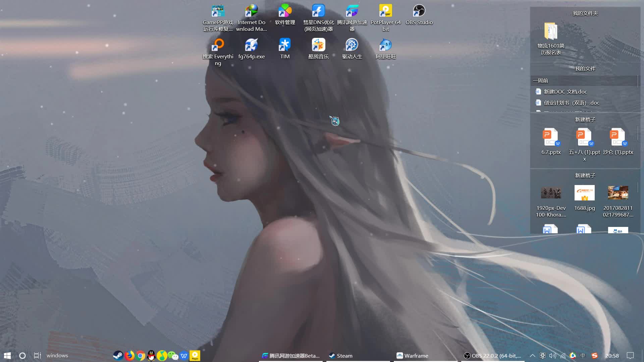Launch 腾讯网游加速器 desktop shortcut

[x=352, y=18]
